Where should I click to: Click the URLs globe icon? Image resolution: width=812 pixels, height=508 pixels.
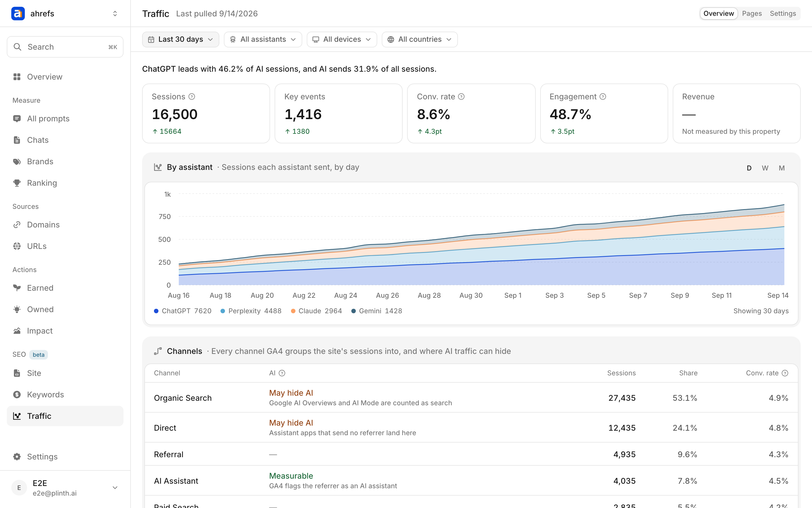pyautogui.click(x=17, y=246)
